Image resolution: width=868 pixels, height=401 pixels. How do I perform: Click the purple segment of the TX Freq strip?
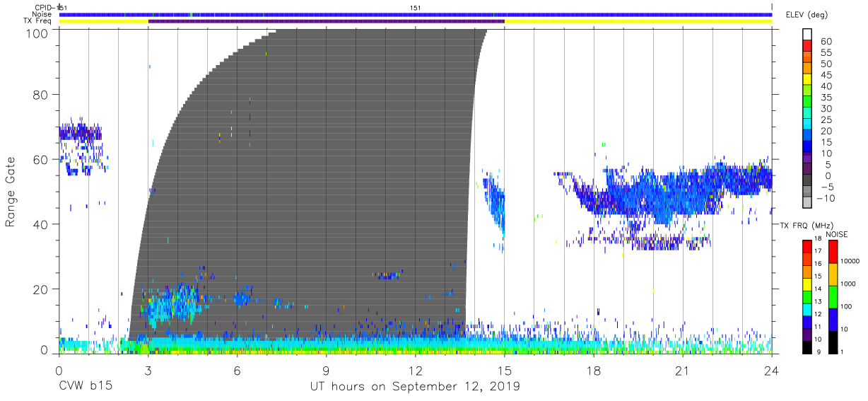(327, 21)
